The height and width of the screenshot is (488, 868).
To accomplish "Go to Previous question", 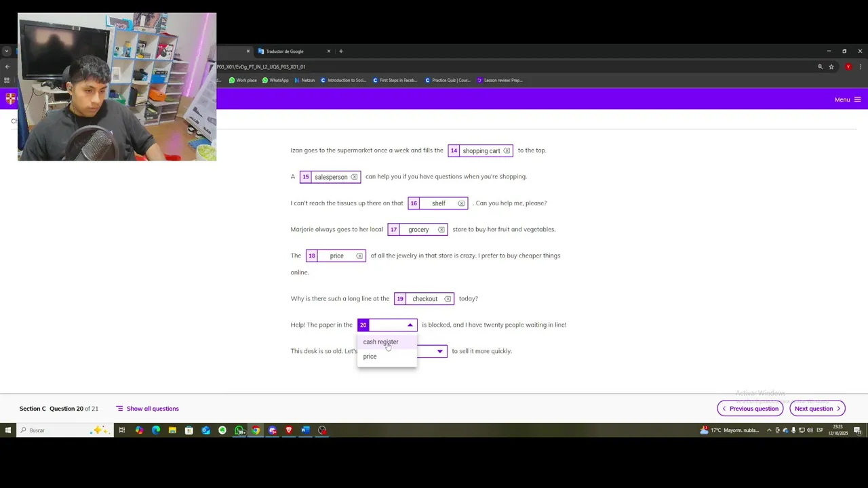I will pos(750,409).
